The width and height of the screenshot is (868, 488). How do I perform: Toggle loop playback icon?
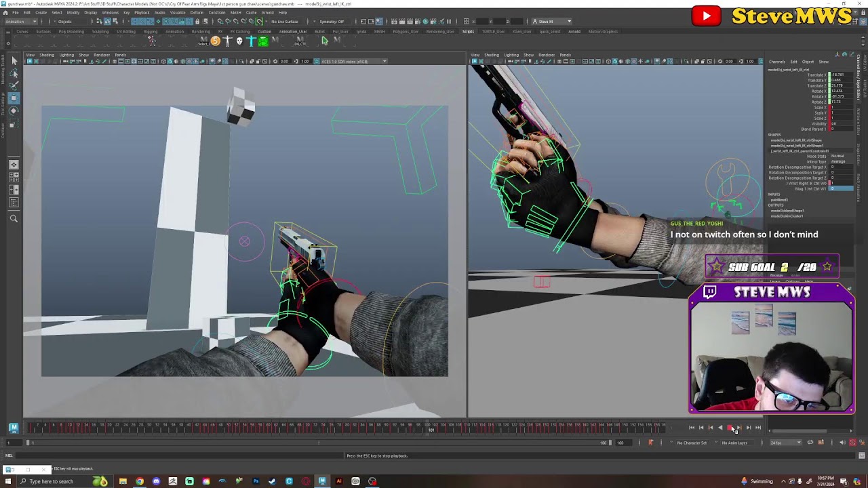[x=810, y=443]
